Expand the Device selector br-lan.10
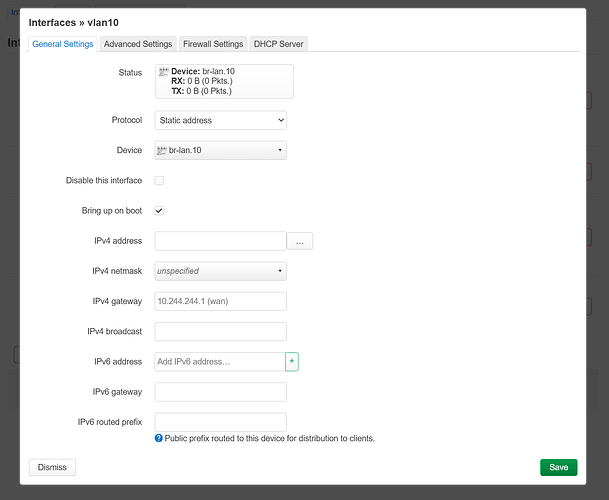609x500 pixels. pos(220,151)
